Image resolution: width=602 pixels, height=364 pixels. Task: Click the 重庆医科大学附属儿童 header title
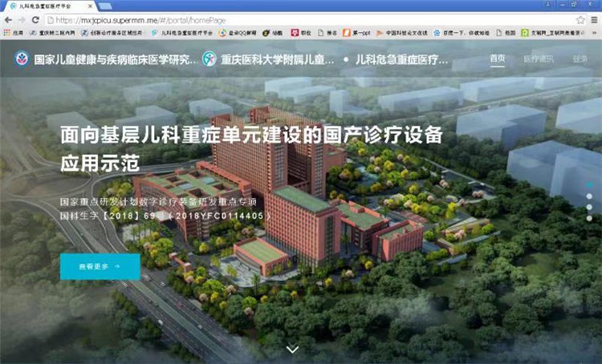point(277,59)
